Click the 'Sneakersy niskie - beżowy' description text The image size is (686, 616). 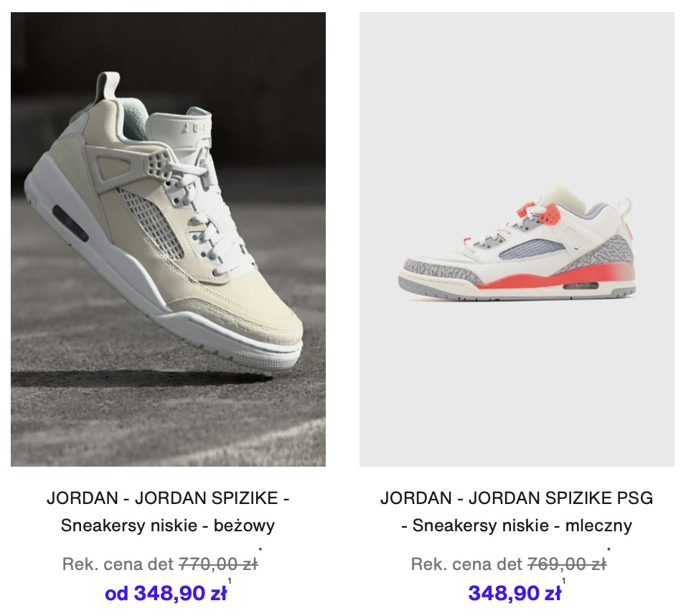[168, 526]
